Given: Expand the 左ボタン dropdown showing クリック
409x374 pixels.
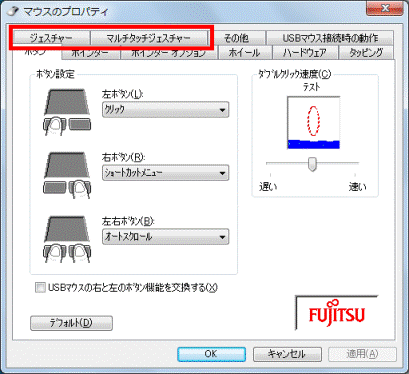Looking at the screenshot, I should [165, 109].
